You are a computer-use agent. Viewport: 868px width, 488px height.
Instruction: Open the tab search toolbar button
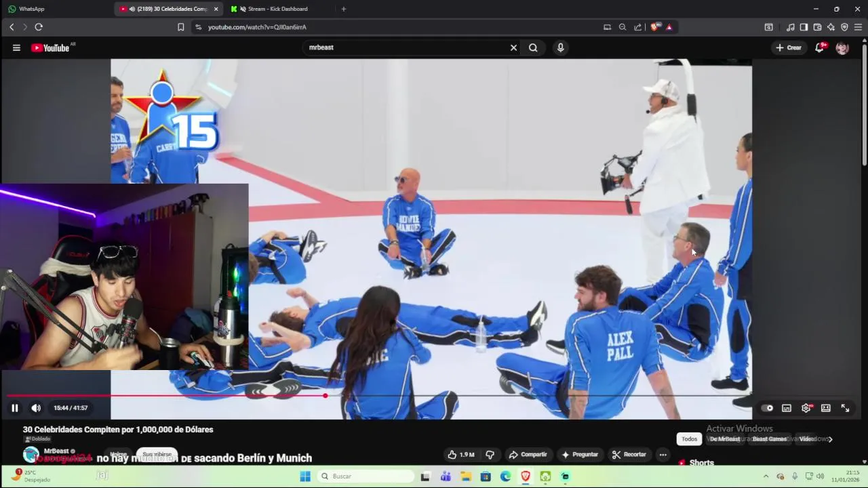768,27
